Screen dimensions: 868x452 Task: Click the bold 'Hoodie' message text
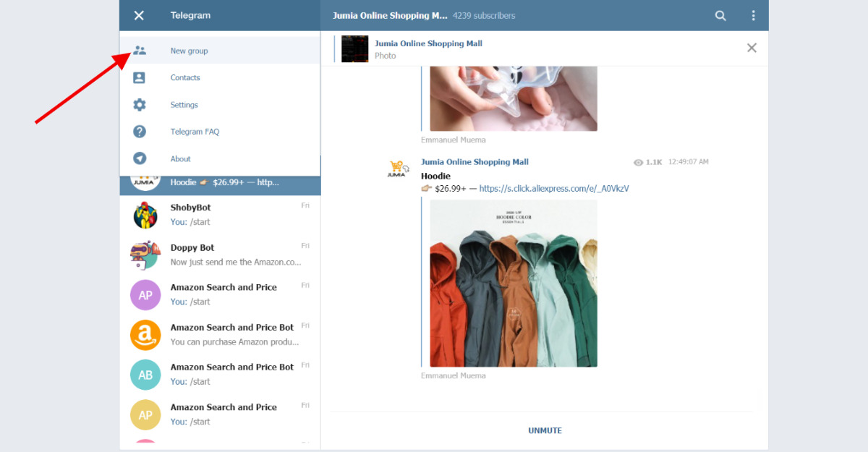(x=435, y=176)
